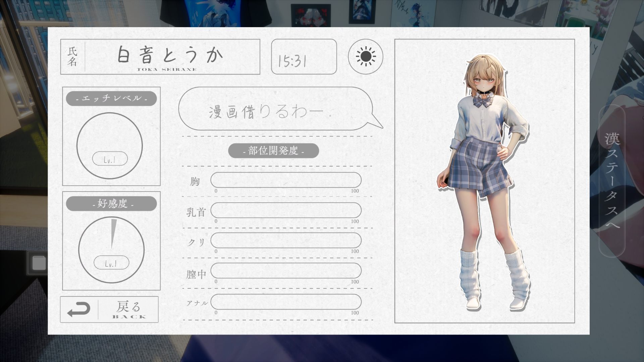Click the 氏名 label box
Image resolution: width=644 pixels, height=362 pixels.
[72, 56]
